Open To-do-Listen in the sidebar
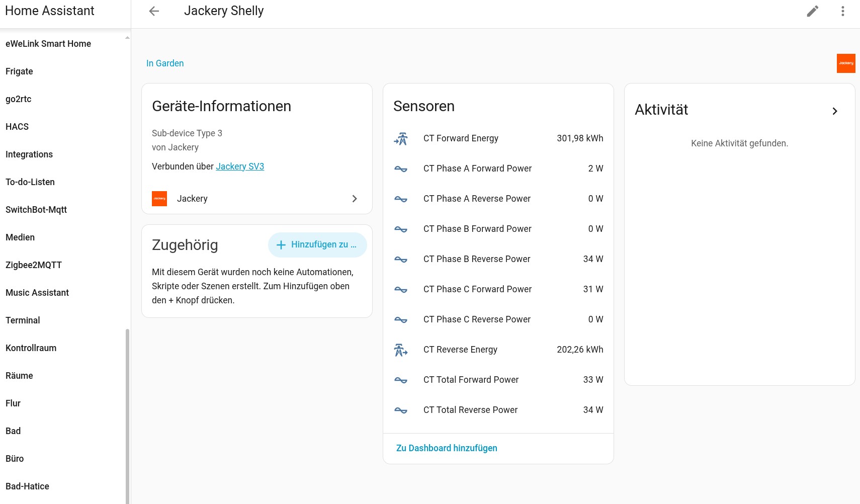 (30, 182)
